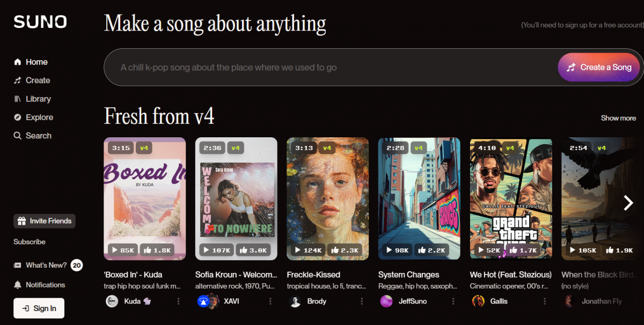Like the System Changes song
644x325 pixels.
pos(430,250)
